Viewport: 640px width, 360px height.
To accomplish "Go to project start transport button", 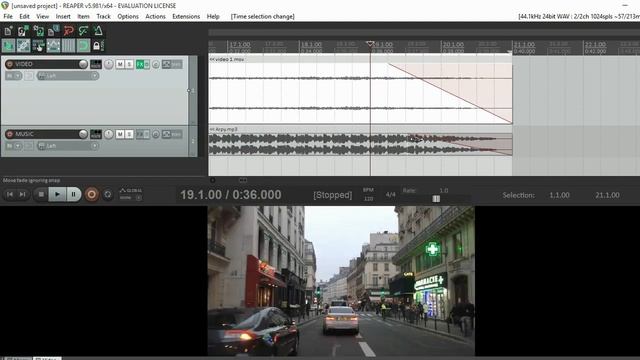I will tap(10, 194).
